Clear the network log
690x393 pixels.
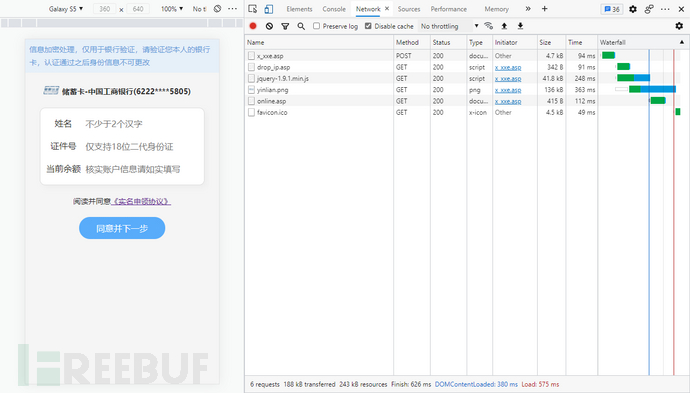269,26
